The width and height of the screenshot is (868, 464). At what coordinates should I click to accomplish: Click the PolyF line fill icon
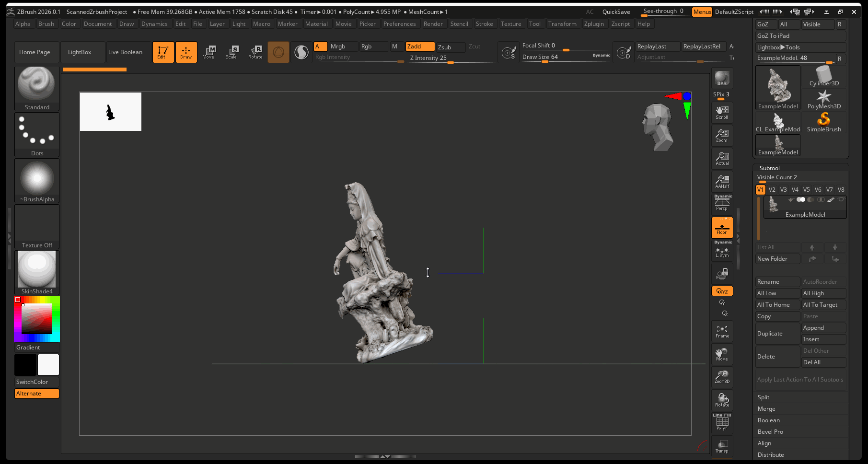point(722,422)
